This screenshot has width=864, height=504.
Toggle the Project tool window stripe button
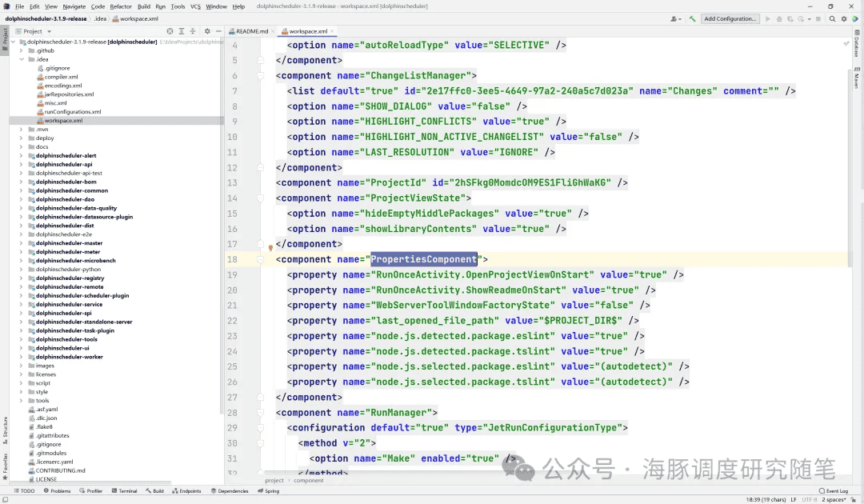(4, 36)
